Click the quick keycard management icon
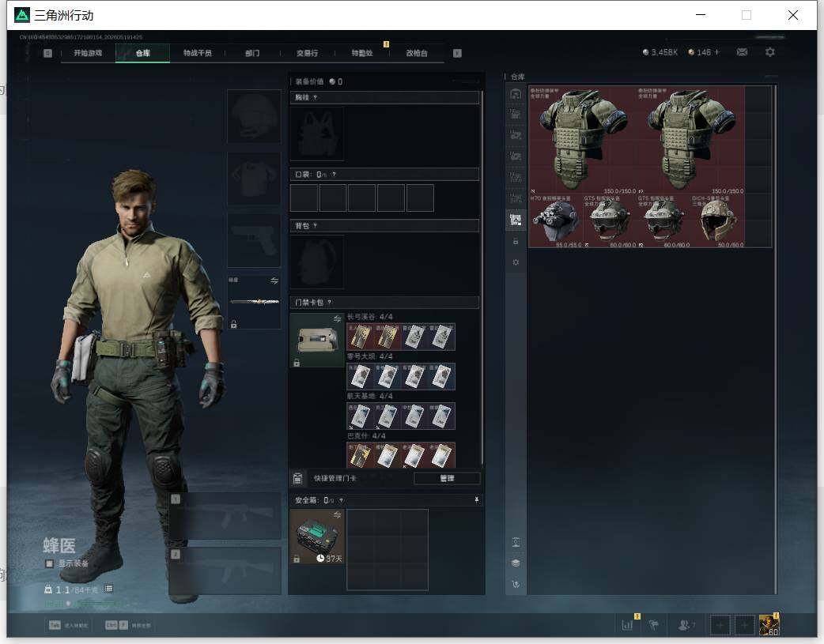 pos(297,479)
